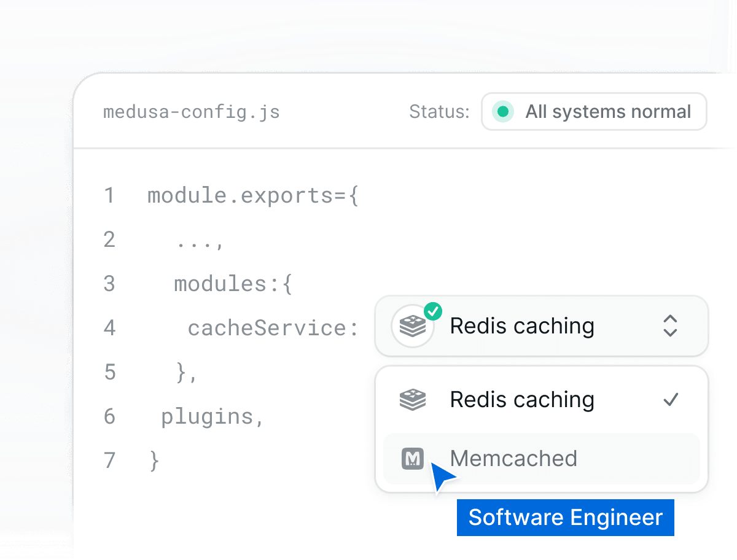Click the Memcached M logo icon
Viewport: 737px width, 560px height.
coord(413,459)
